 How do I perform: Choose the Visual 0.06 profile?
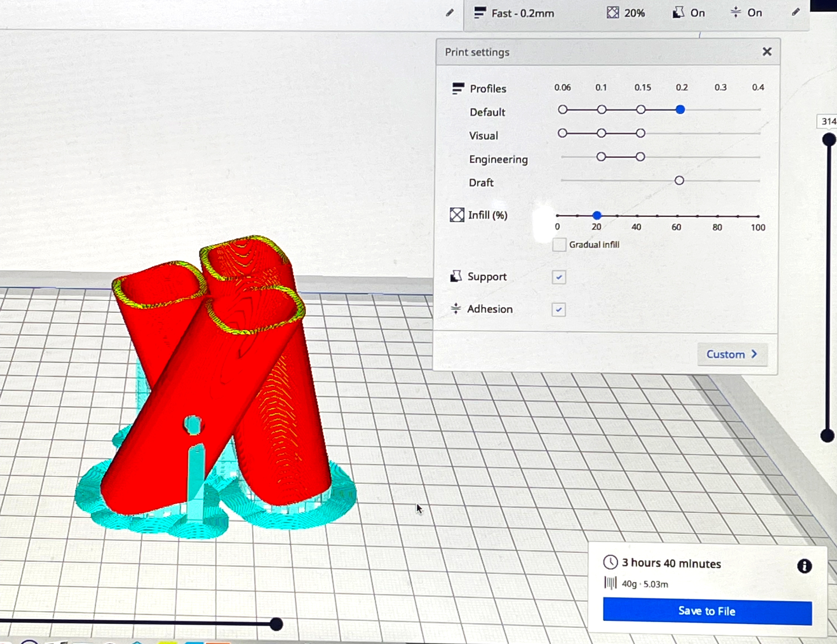click(x=562, y=133)
